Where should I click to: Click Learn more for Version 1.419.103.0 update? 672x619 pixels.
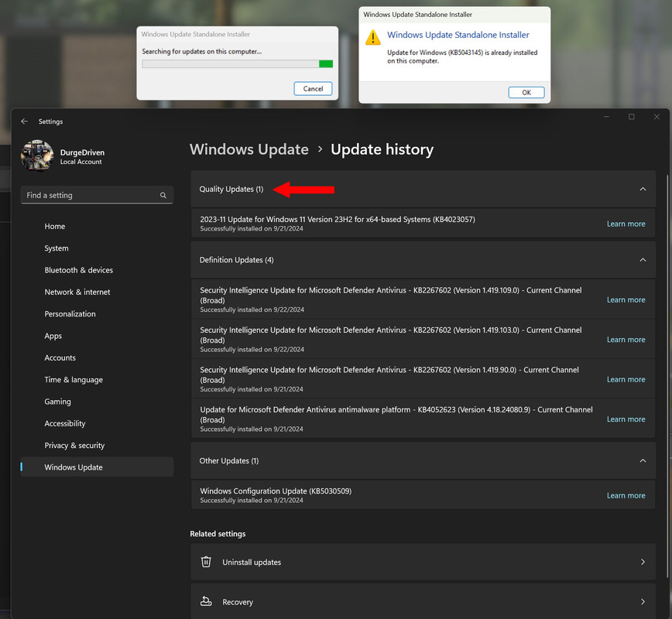[x=626, y=339]
